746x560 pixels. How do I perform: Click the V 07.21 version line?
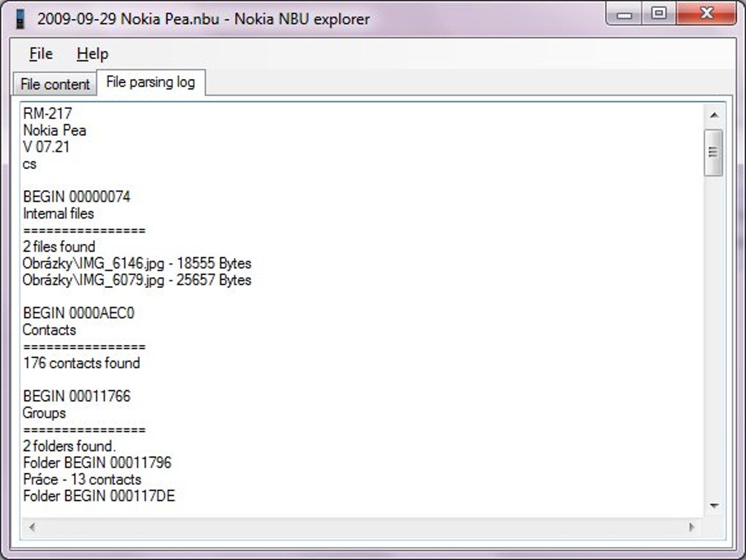46,147
